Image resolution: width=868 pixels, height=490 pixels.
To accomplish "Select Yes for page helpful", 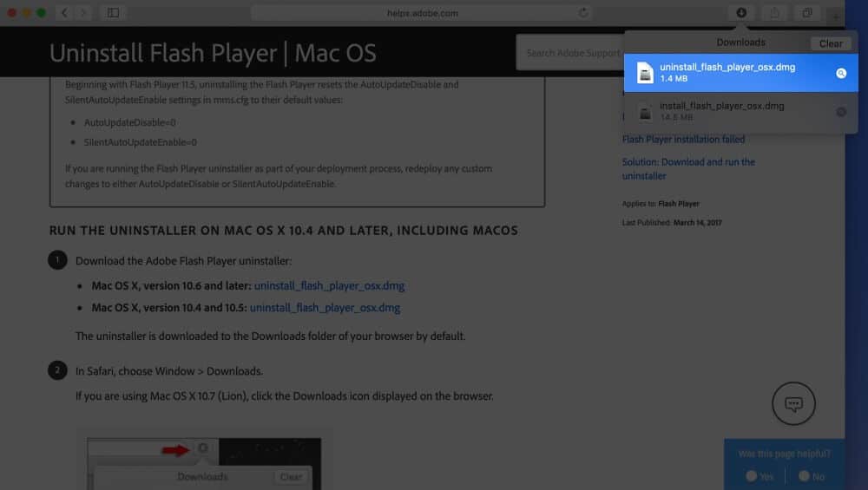I will click(759, 476).
